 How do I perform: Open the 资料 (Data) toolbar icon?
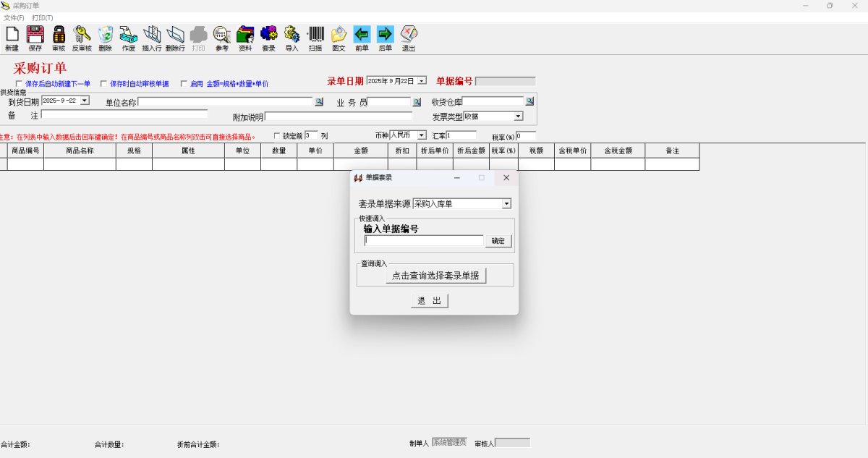tap(244, 38)
